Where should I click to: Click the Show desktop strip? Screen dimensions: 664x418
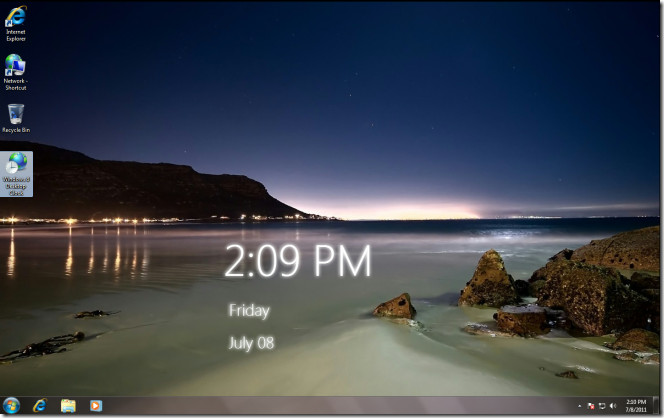tap(656, 406)
